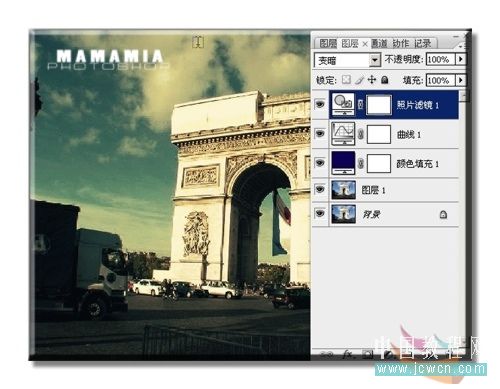This screenshot has height=389, width=500.
Task: Click the 不透明度 100% input field
Action: click(x=441, y=59)
